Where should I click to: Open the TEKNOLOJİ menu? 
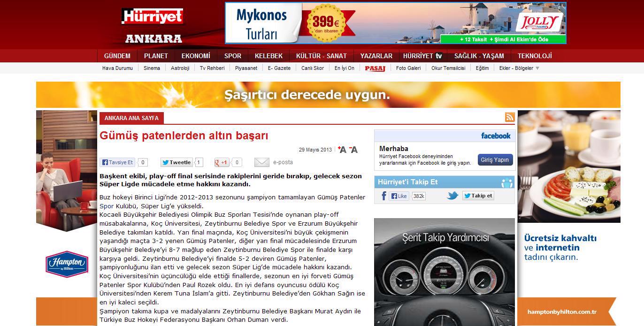click(535, 56)
